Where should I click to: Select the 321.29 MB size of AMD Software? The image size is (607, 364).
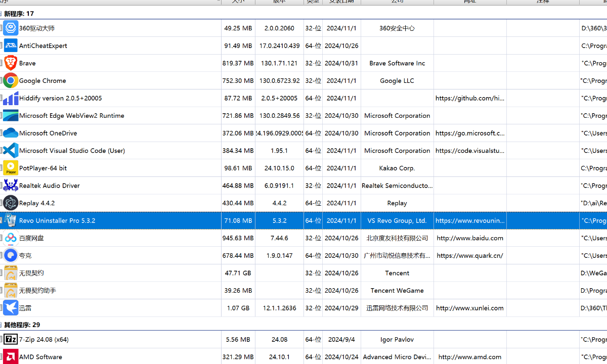pos(238,357)
